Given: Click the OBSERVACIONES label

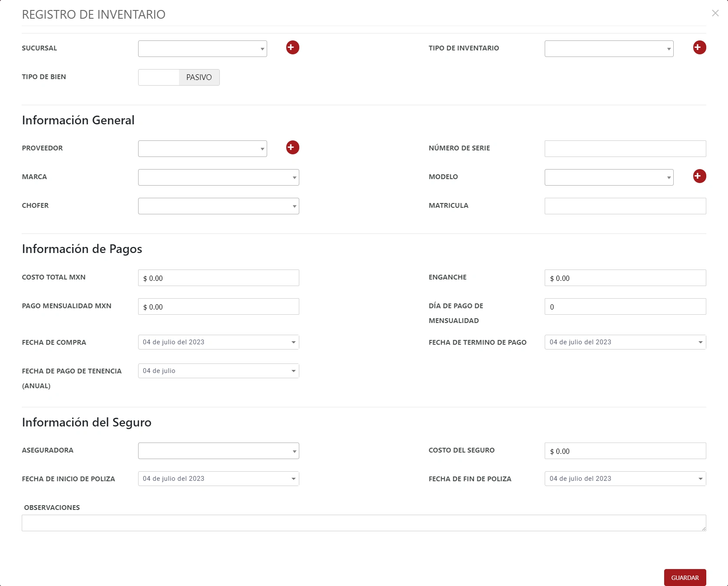Looking at the screenshot, I should click(x=52, y=507).
